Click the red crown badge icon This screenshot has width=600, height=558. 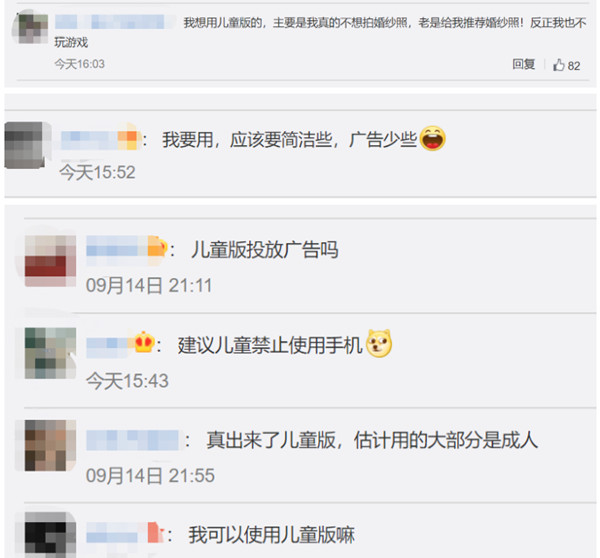click(x=144, y=342)
